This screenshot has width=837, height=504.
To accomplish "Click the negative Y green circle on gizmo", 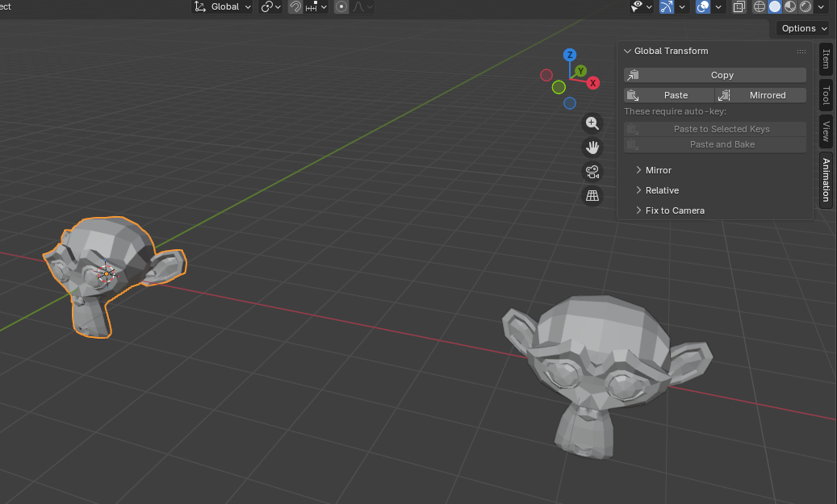I will [559, 87].
